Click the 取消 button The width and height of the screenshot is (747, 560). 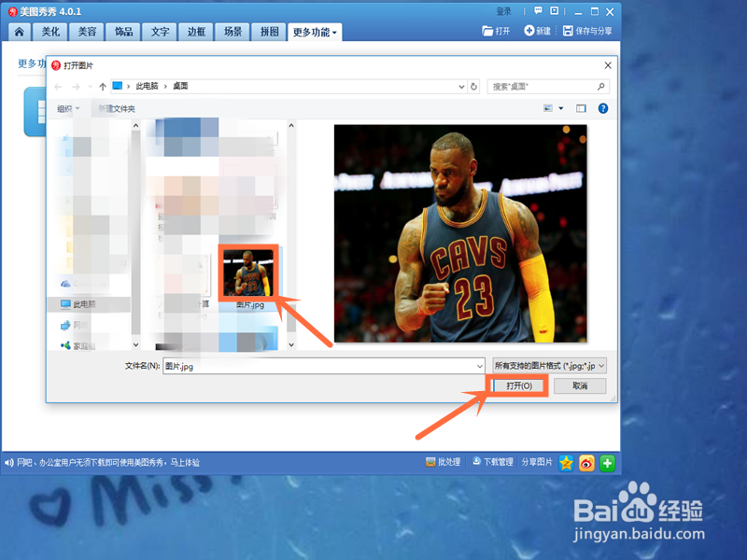coord(580,385)
